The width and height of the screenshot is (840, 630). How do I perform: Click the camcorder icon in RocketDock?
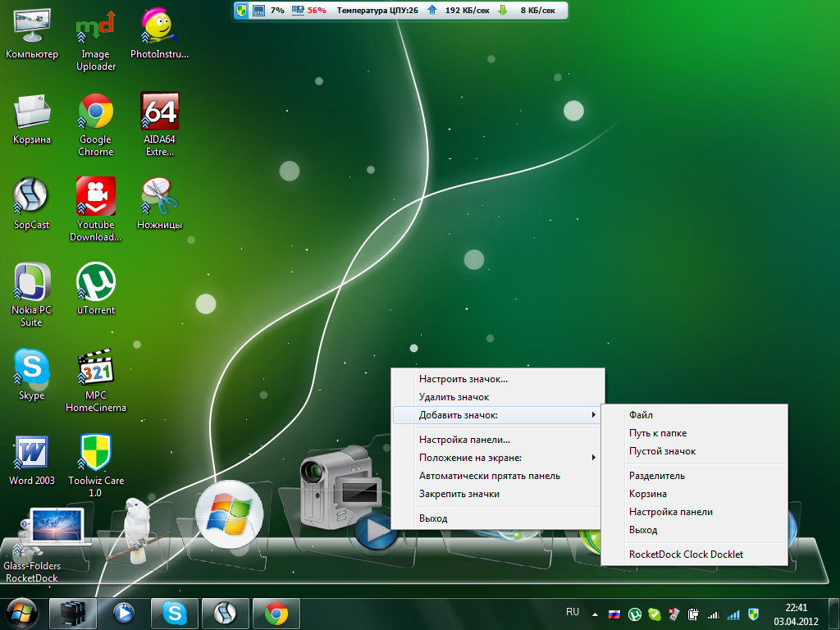pos(336,486)
